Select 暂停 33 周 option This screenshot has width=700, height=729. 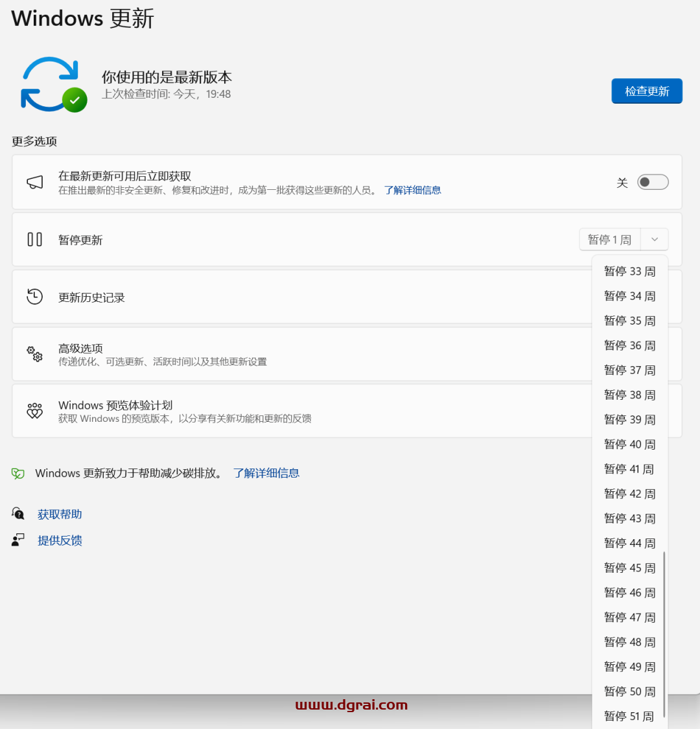(630, 271)
